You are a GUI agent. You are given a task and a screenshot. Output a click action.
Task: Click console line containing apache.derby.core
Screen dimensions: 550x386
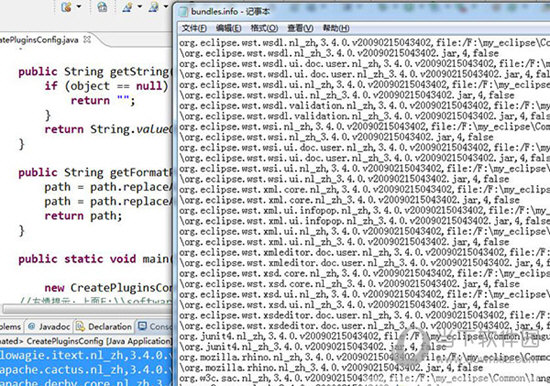tap(86, 382)
